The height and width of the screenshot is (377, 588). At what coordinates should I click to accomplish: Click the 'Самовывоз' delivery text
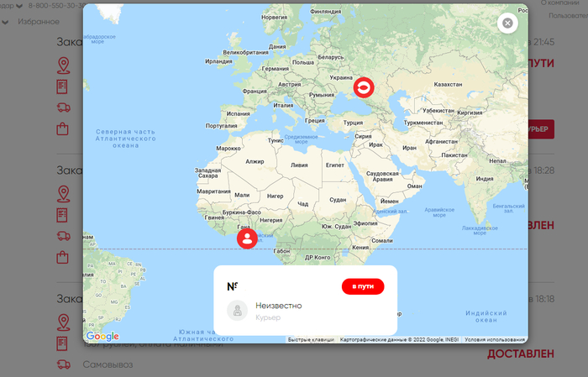[x=108, y=364]
